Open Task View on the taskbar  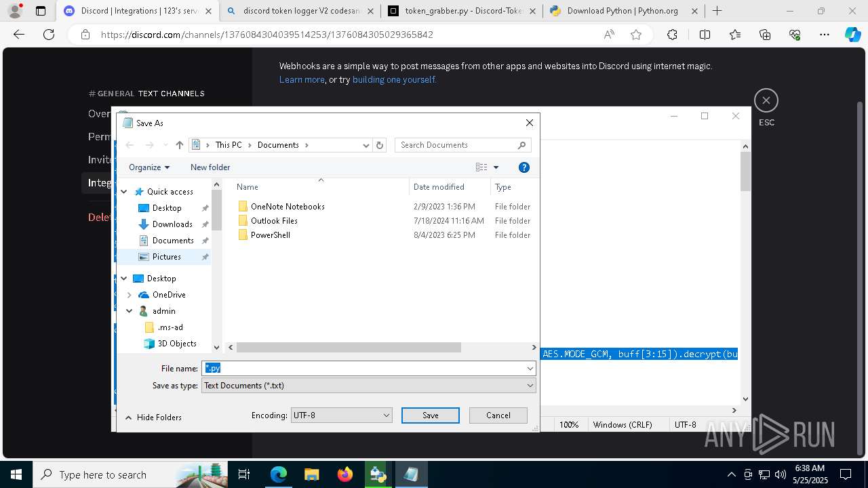pos(244,474)
